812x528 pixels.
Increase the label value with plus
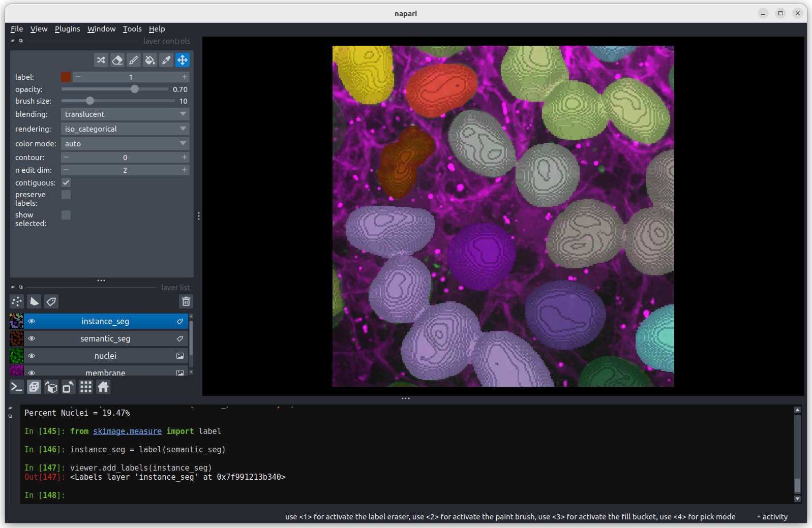coord(185,77)
